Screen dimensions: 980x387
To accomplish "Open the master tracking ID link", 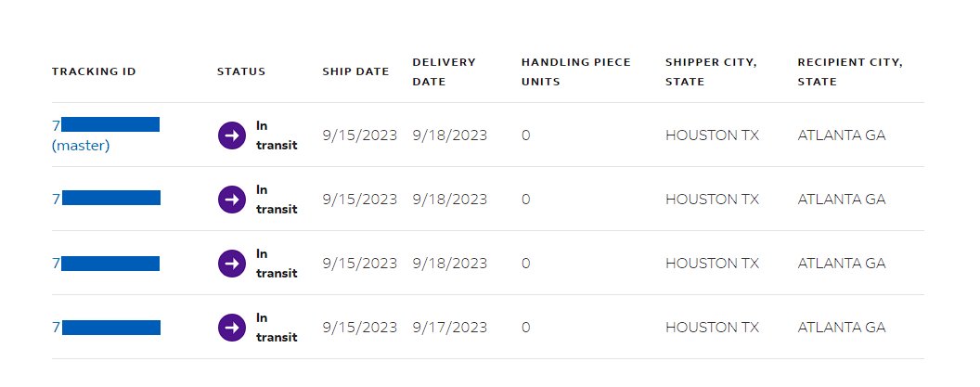I will point(106,124).
